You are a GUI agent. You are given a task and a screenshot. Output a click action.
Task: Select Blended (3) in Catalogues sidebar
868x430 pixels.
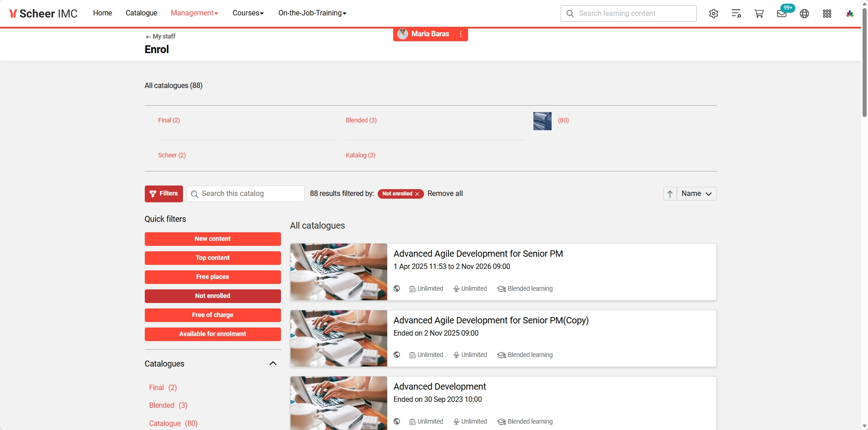click(168, 405)
